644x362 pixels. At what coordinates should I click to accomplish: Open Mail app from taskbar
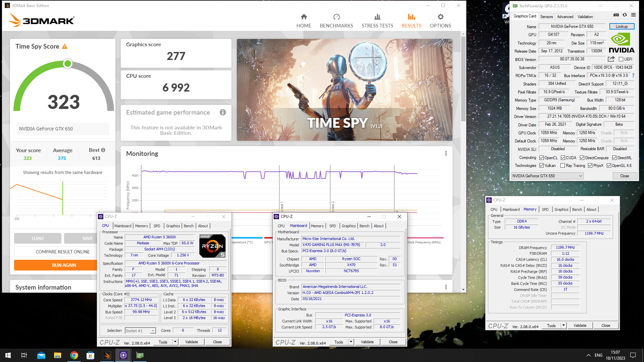point(41,355)
